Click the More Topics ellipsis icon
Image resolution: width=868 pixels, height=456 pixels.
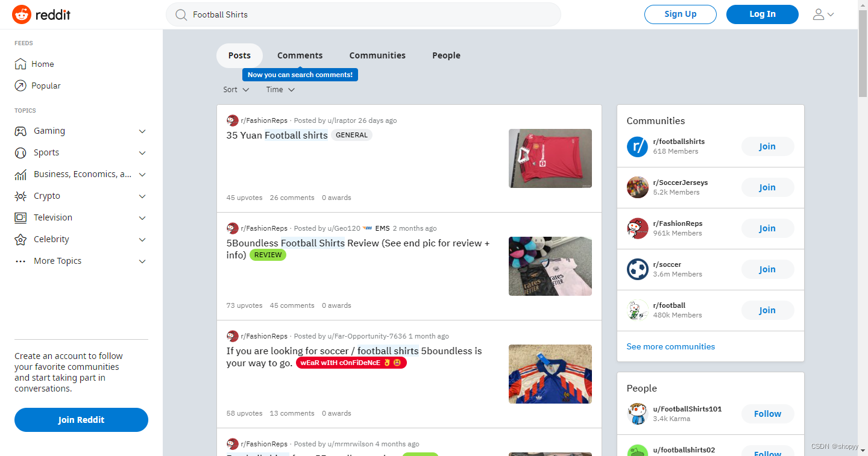20,261
